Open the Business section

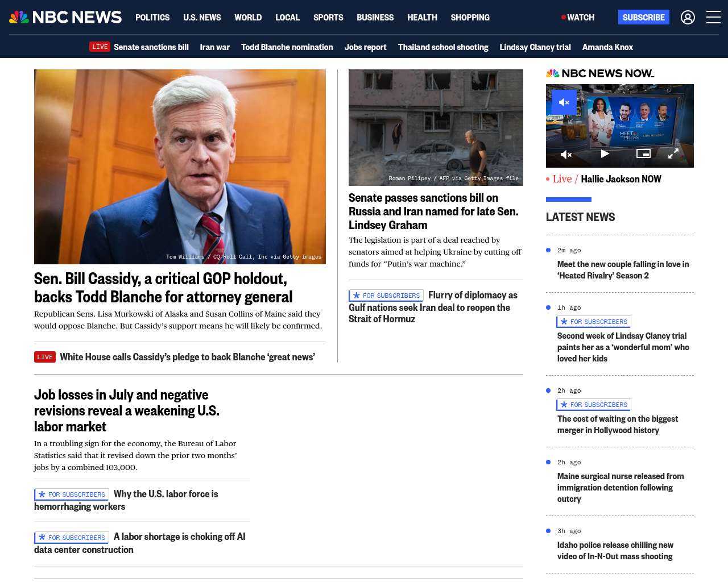tap(375, 18)
